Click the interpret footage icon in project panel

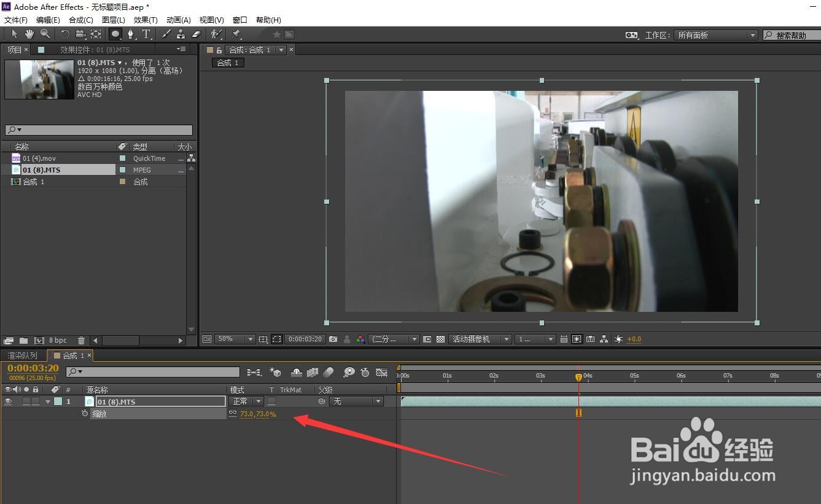[x=9, y=340]
